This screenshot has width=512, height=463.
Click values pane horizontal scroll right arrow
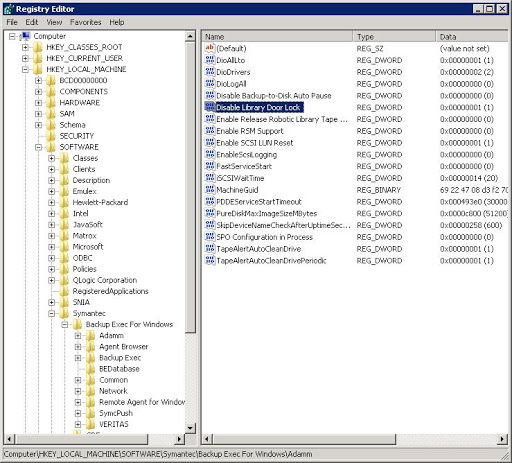pos(502,439)
